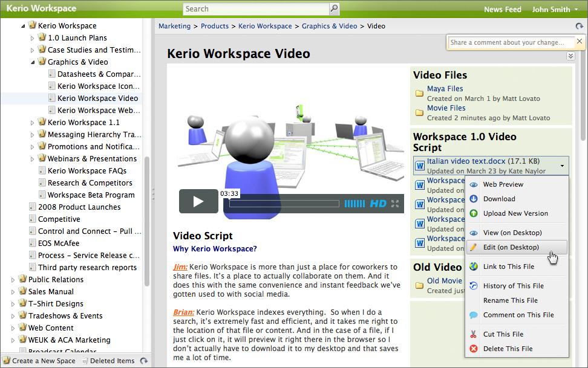The height and width of the screenshot is (368, 588).
Task: Expand the T-Shirt Designs space
Action: pyautogui.click(x=13, y=304)
